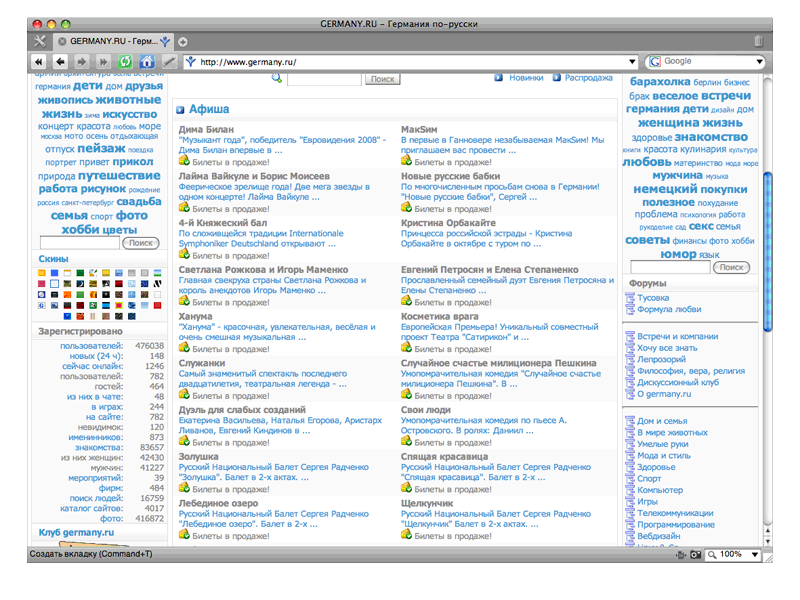The image size is (800, 600).
Task: Pick the first orange skin swatch
Action: pyautogui.click(x=42, y=273)
